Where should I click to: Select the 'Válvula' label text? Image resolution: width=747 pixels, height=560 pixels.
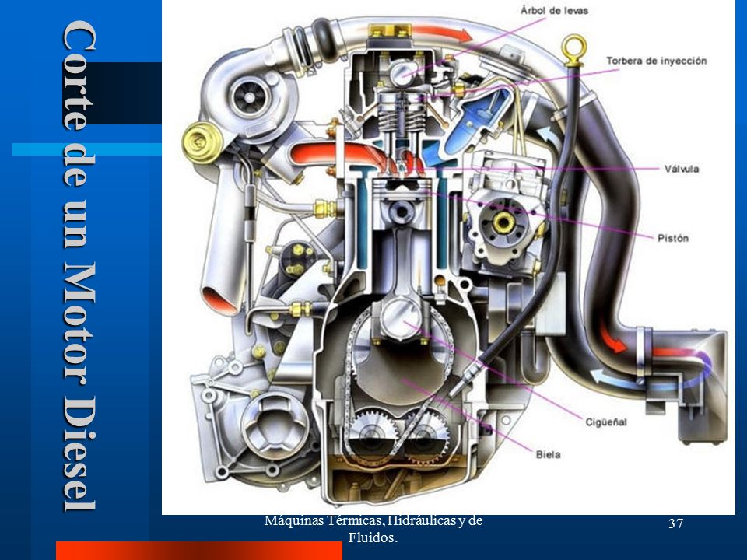click(682, 169)
